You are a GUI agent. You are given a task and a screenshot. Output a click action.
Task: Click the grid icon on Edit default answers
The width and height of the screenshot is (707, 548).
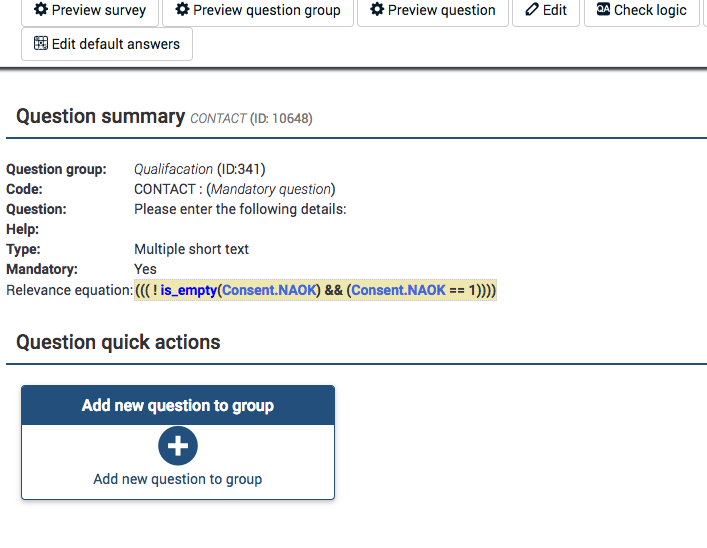point(41,44)
